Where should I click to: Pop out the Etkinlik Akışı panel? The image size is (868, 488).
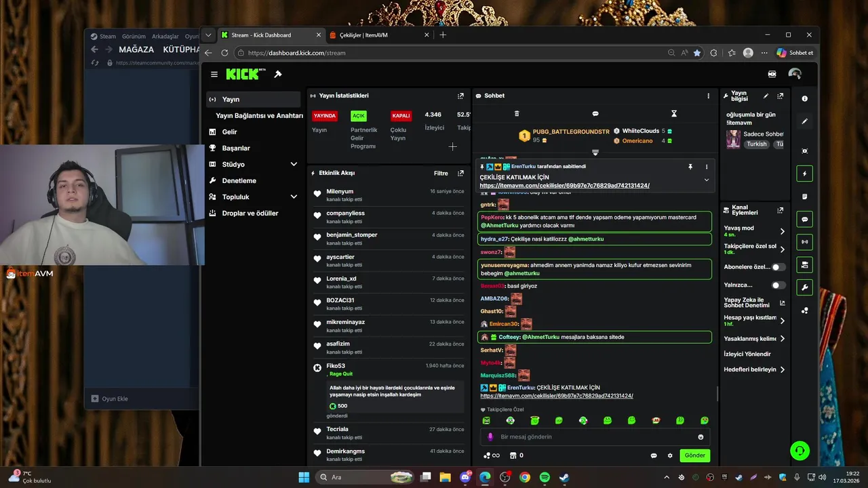click(460, 173)
